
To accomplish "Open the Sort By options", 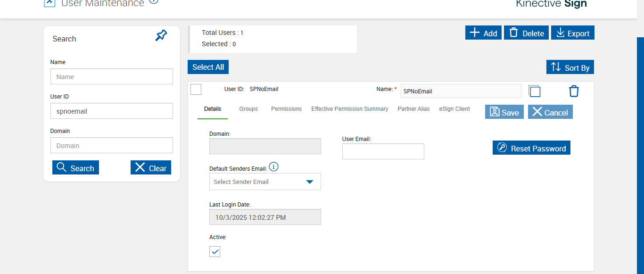I will pos(570,67).
